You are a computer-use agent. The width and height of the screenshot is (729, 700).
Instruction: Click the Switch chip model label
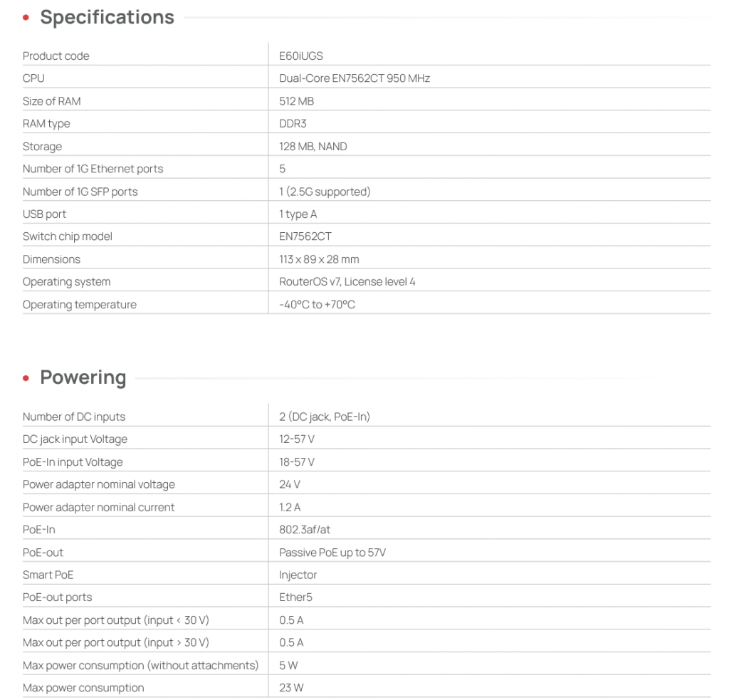tap(68, 236)
